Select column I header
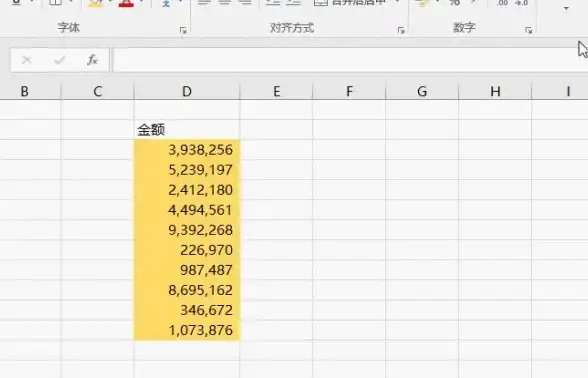The width and height of the screenshot is (588, 378). 560,91
